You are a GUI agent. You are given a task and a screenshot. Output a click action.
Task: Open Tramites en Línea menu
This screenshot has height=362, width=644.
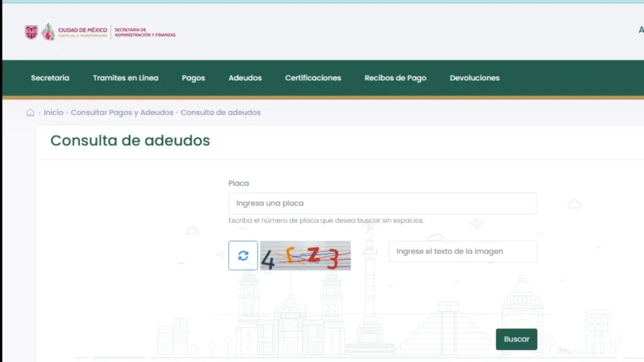click(126, 78)
